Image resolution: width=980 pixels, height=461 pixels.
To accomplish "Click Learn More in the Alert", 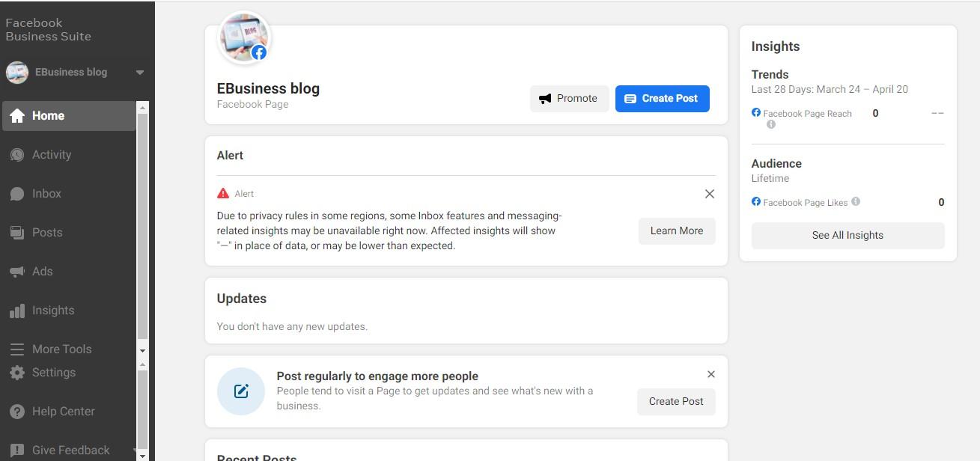I will click(x=676, y=231).
